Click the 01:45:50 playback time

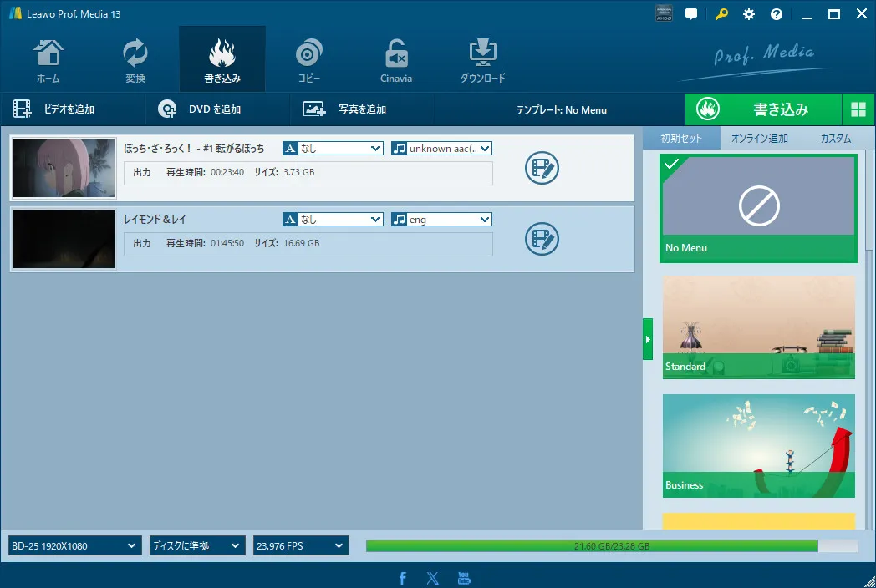pos(227,243)
